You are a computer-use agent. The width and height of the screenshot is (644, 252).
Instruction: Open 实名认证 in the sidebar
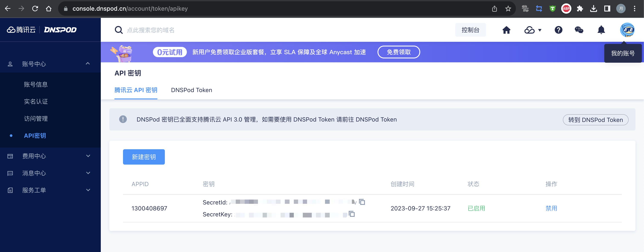(36, 101)
